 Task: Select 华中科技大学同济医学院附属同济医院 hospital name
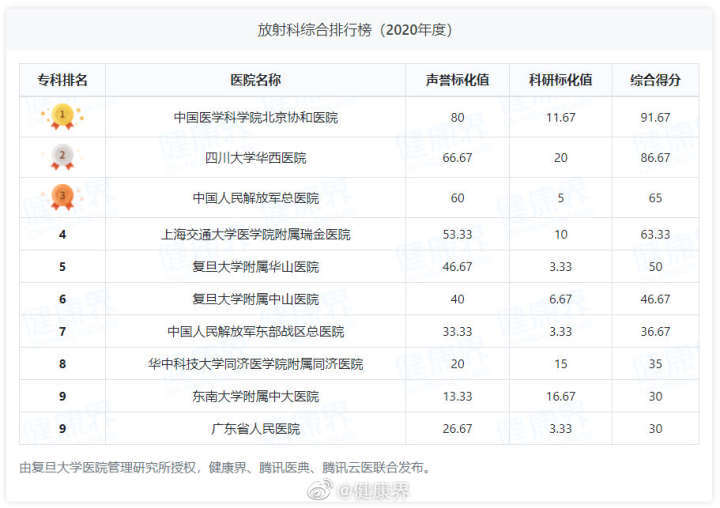click(x=256, y=364)
